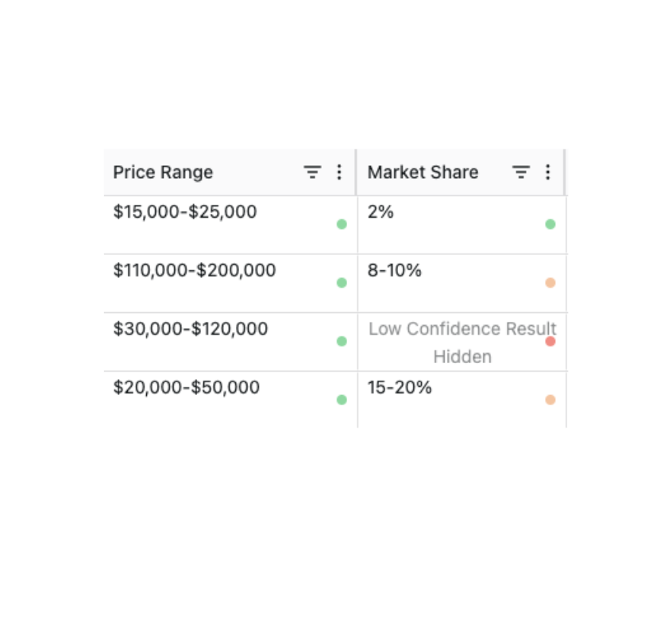Select the Price Range column header
672x623 pixels.
163,172
